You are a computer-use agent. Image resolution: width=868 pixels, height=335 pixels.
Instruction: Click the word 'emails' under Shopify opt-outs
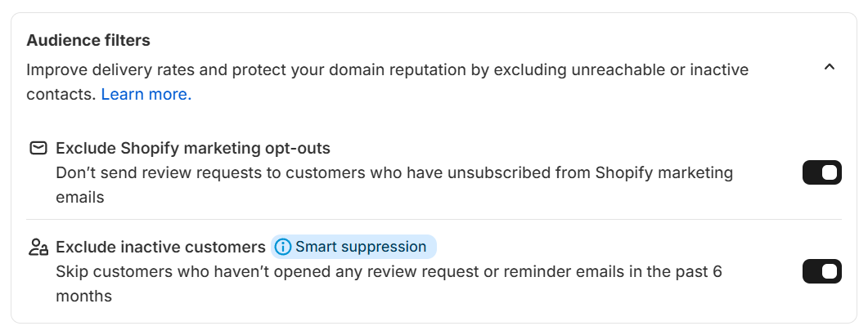(80, 198)
